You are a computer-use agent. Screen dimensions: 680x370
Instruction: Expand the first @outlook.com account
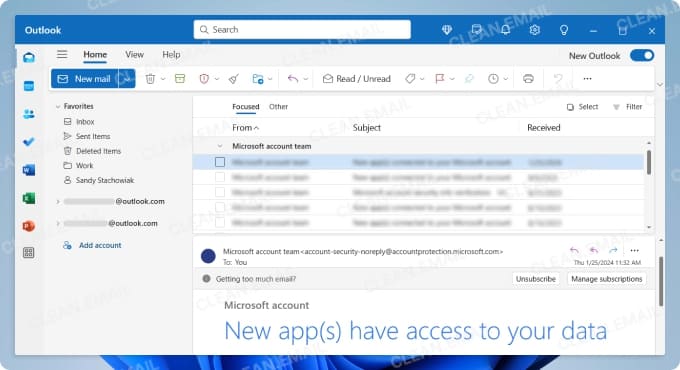[x=58, y=201]
